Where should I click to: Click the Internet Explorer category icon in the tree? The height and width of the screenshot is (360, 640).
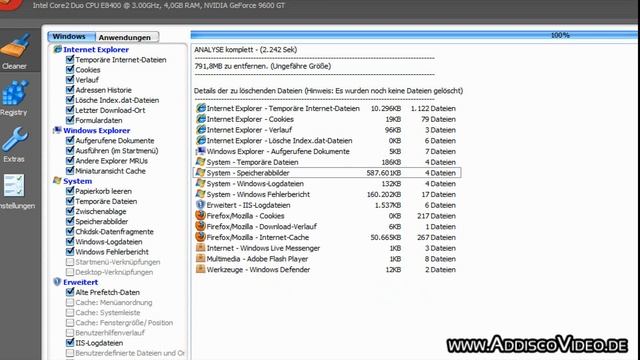click(x=57, y=49)
